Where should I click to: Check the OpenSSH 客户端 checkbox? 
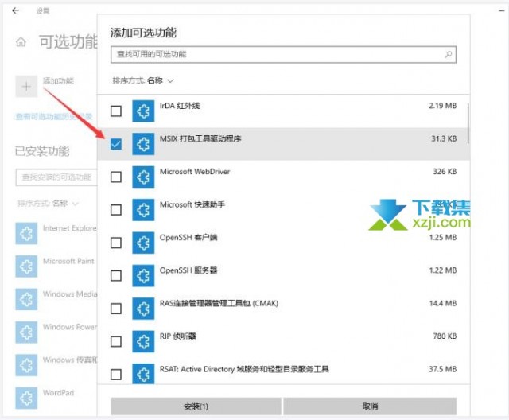(x=116, y=243)
